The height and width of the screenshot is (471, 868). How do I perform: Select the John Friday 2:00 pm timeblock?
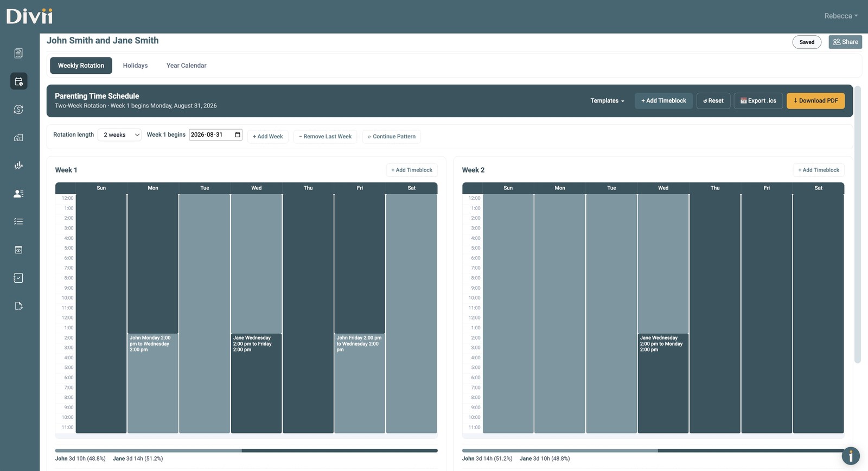pos(360,383)
